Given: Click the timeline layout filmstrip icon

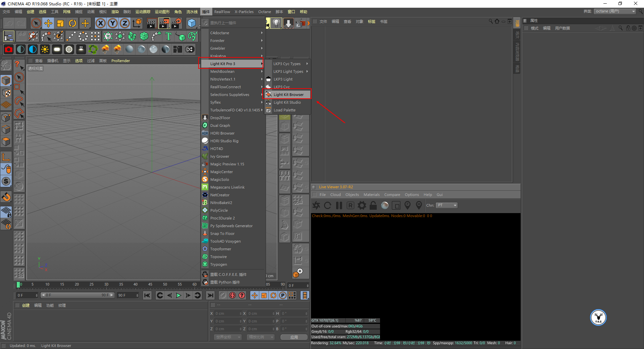Looking at the screenshot, I should pos(305,295).
